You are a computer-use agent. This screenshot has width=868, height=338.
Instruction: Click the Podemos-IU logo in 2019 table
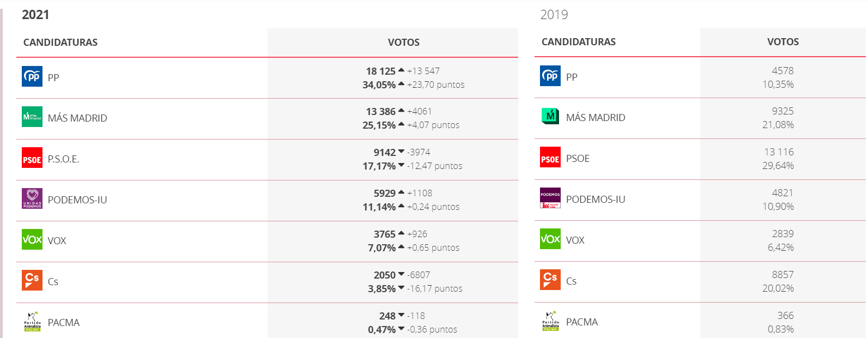click(550, 198)
